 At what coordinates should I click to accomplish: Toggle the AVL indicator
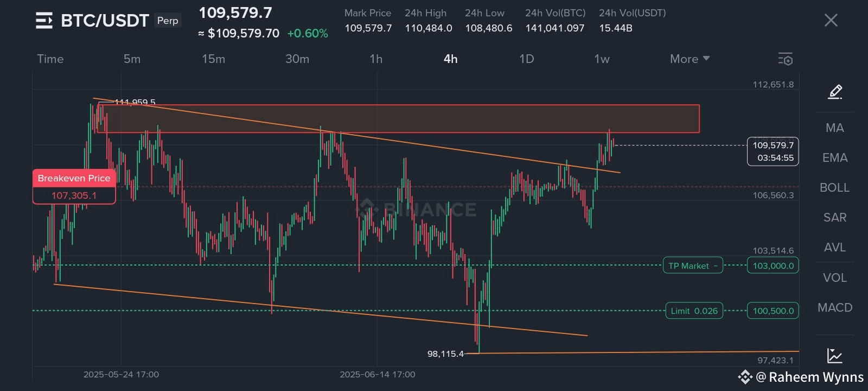(x=834, y=247)
